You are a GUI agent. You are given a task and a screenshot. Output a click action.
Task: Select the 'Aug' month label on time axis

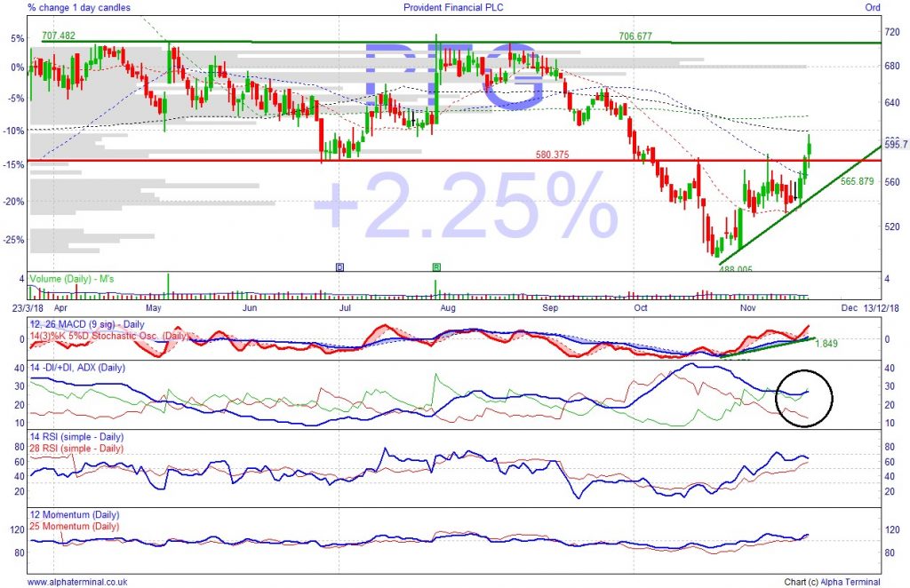448,308
